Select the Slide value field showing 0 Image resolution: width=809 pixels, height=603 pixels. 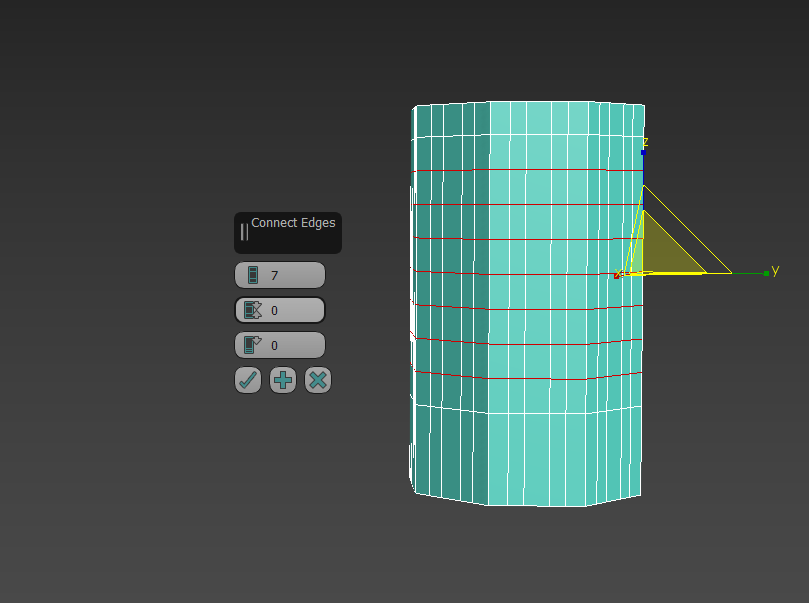tap(280, 345)
